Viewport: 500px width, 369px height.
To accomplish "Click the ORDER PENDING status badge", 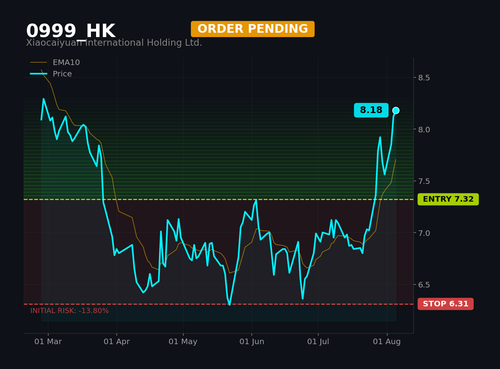I will point(253,29).
